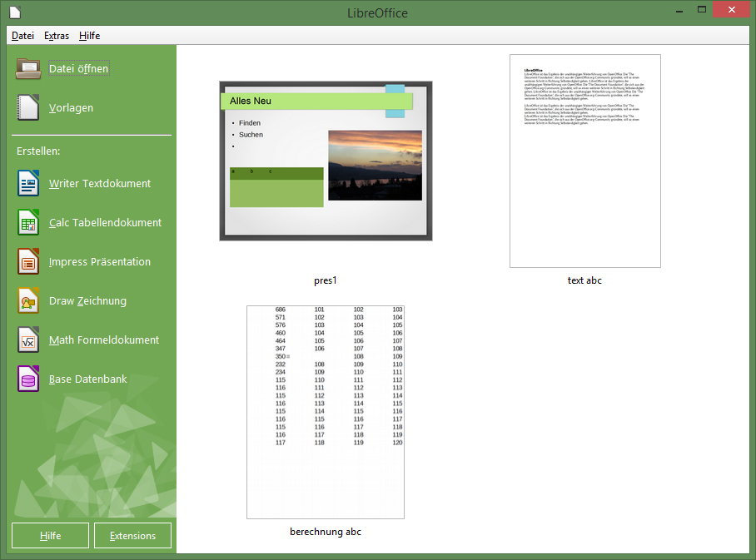This screenshot has height=560, width=756.
Task: Click the berechnung abc file name
Action: [326, 532]
